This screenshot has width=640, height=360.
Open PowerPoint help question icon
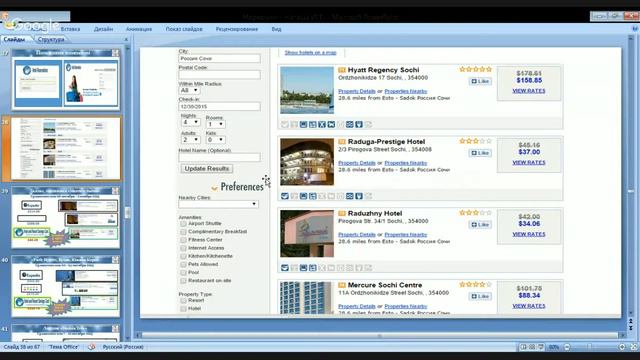635,29
